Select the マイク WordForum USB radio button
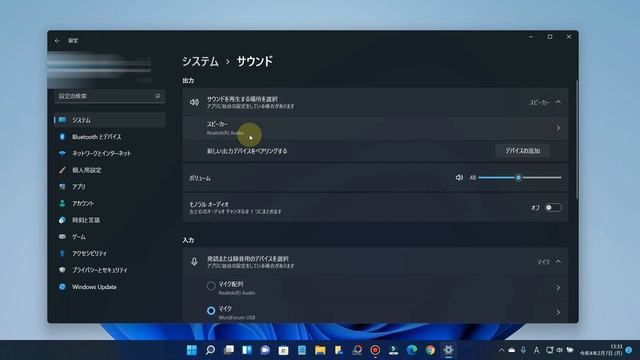This screenshot has height=360, width=640. pyautogui.click(x=211, y=311)
